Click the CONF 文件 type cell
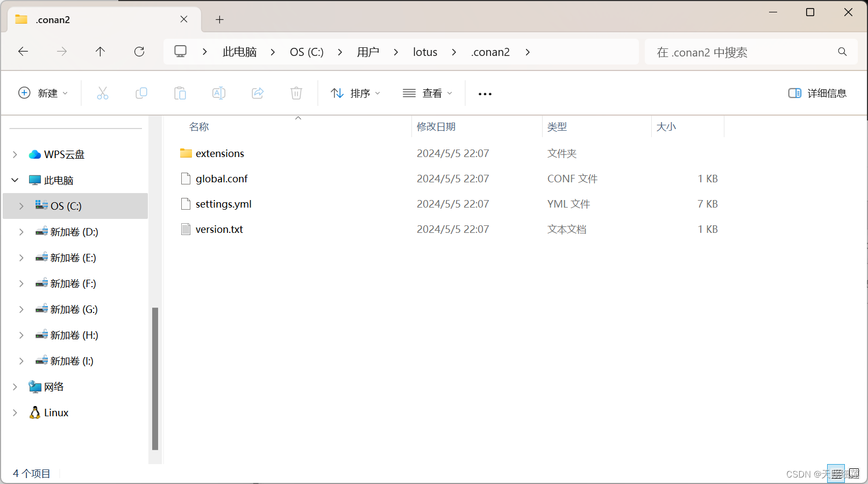This screenshot has height=484, width=868. click(x=572, y=179)
